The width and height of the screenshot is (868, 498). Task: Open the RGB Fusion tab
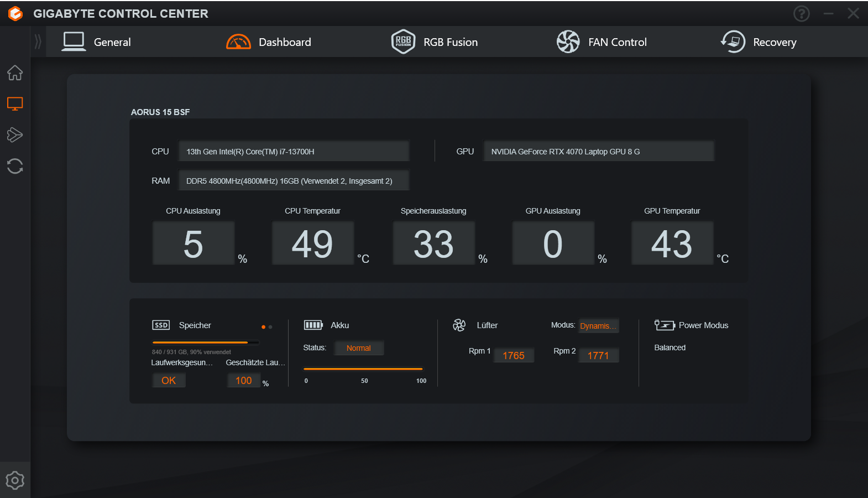coord(451,42)
